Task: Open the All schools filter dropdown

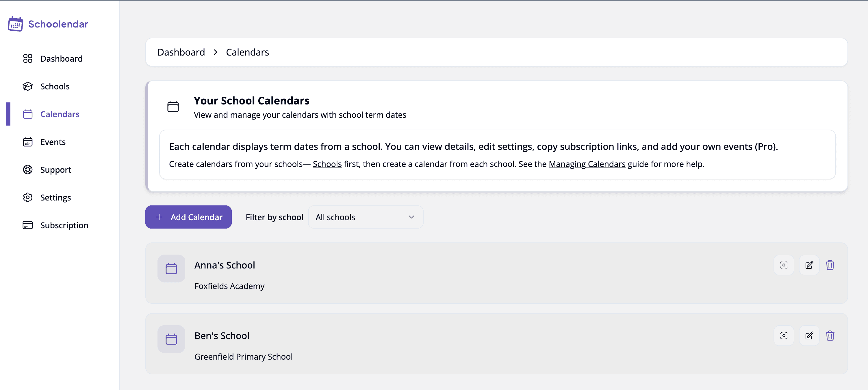Action: [x=365, y=217]
